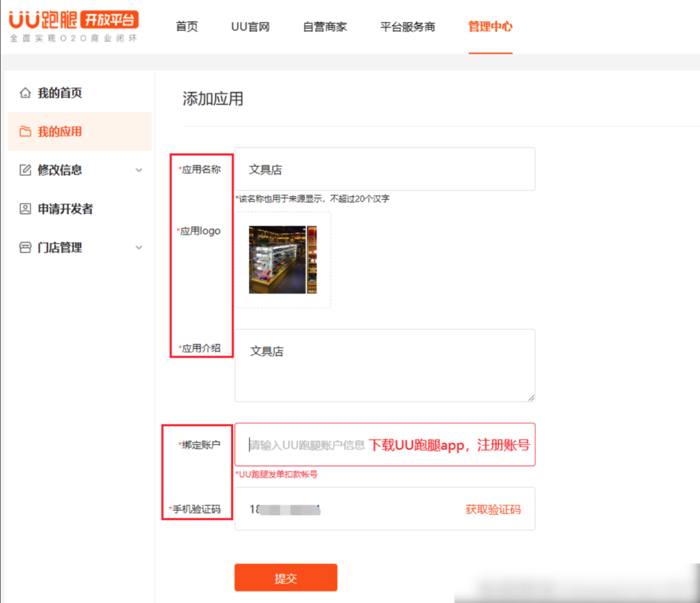Click the stationery store logo thumbnail

[x=284, y=260]
